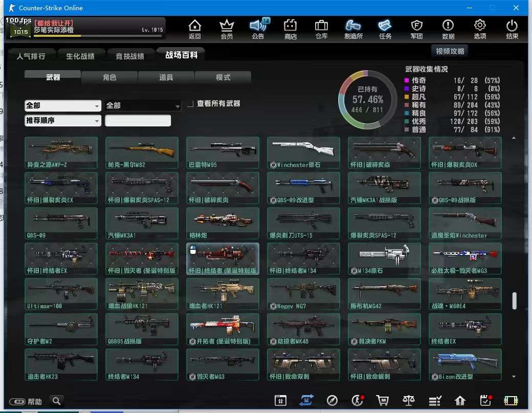The width and height of the screenshot is (532, 413).
Task: Click the film strip icon in bottom bar
Action: point(511,401)
